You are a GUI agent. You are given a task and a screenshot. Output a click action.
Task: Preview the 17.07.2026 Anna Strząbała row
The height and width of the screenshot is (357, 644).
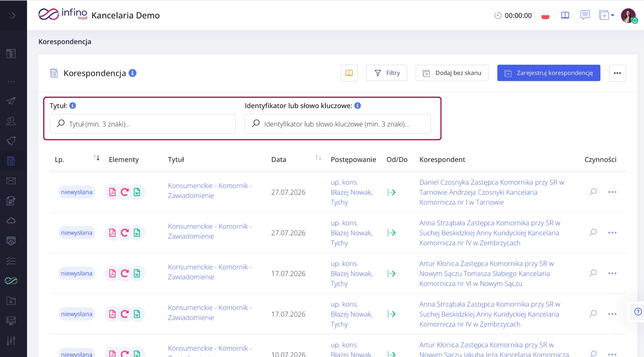coord(593,314)
